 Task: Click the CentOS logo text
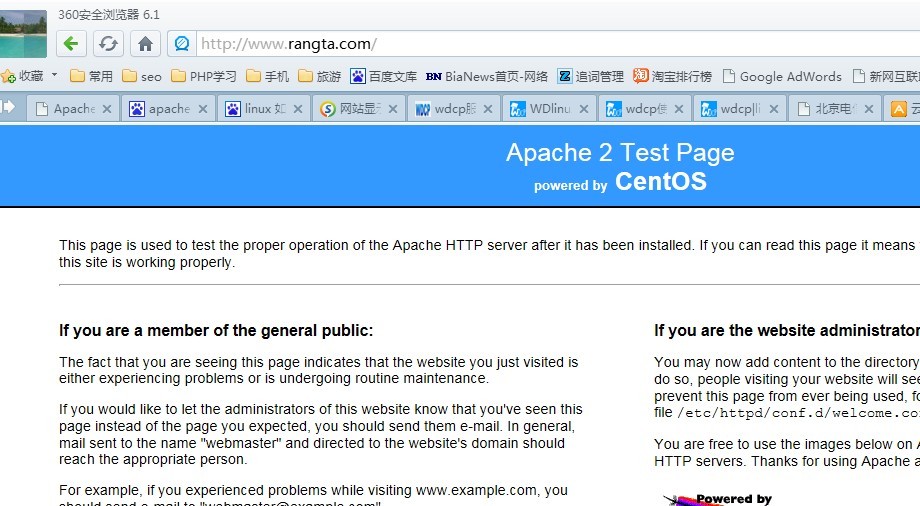pos(661,181)
